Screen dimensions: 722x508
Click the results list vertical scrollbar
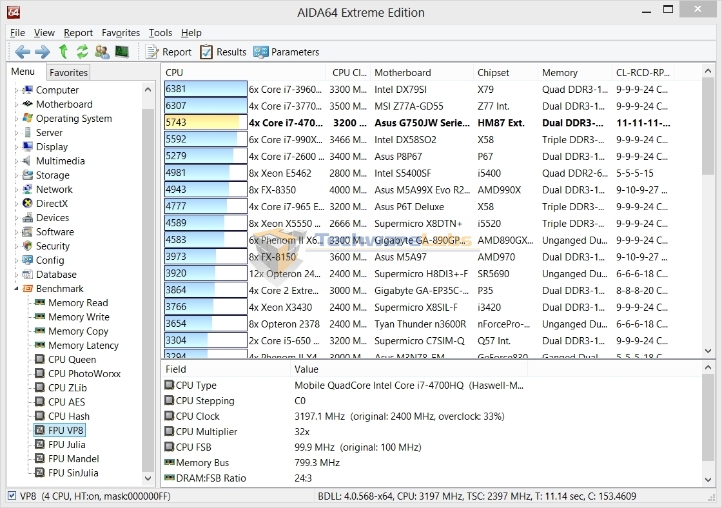[708, 127]
